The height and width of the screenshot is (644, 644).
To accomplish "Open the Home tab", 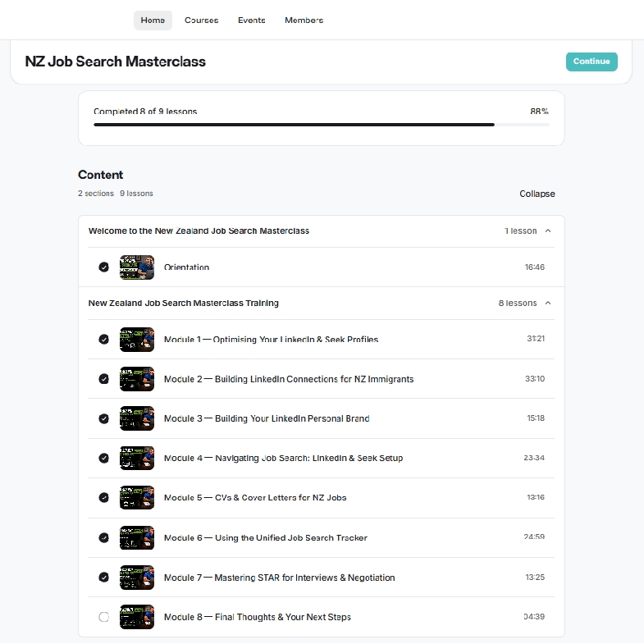I will click(153, 21).
